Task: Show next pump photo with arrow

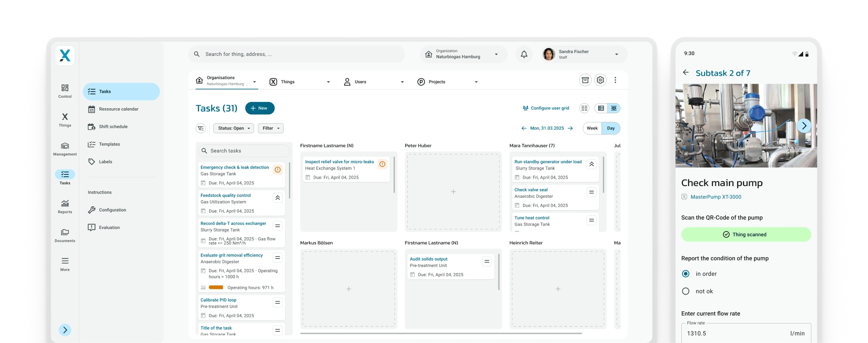Action: (x=804, y=125)
